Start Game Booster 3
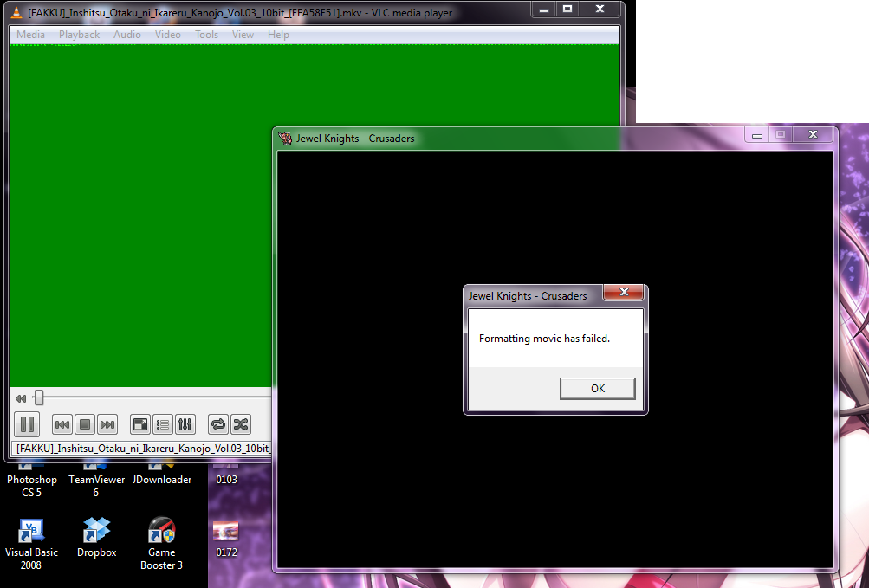The height and width of the screenshot is (588, 869). [161, 532]
